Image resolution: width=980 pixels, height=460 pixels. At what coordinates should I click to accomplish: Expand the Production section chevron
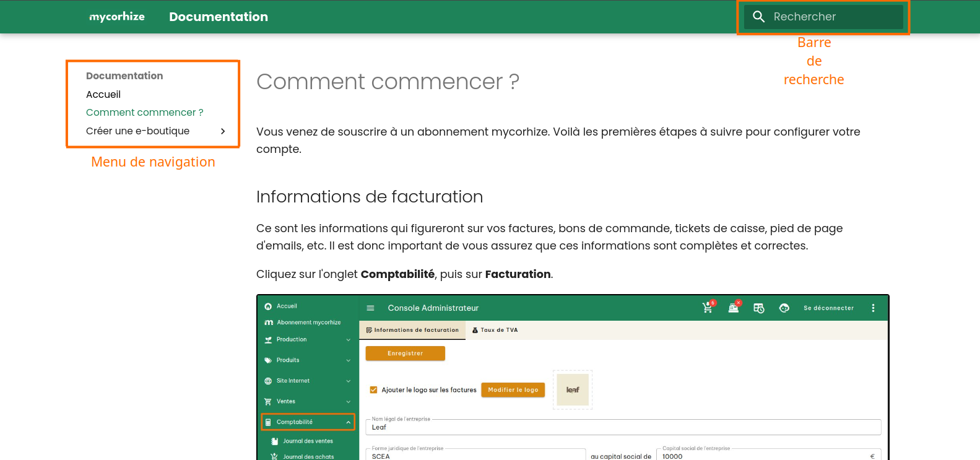click(x=349, y=340)
